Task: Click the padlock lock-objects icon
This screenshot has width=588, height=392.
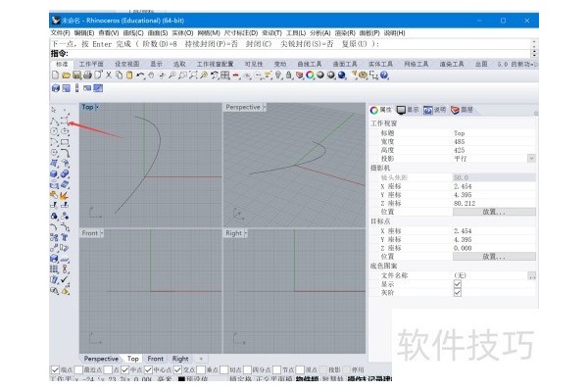Action: click(x=289, y=75)
